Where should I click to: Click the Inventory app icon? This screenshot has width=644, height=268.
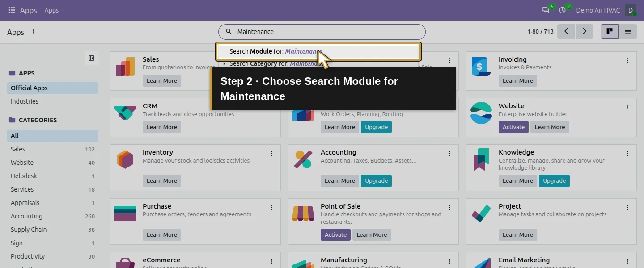(x=125, y=159)
